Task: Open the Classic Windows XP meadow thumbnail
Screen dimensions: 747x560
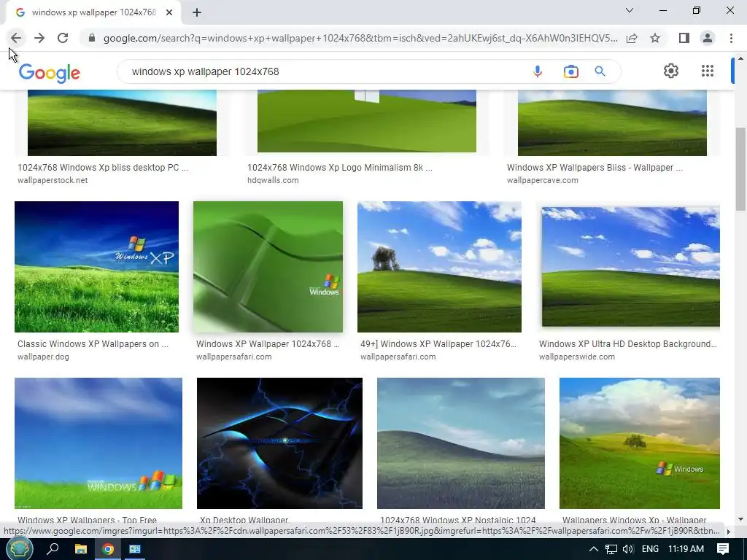Action: click(x=97, y=267)
